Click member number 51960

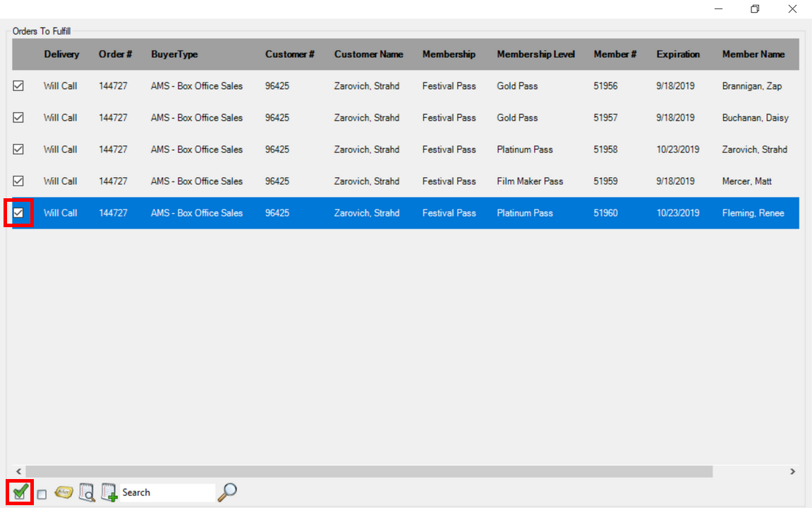point(605,213)
